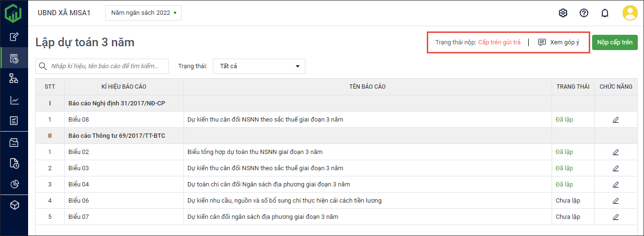Viewport: 644px width, 236px height.
Task: Select the 'Báo cáo Nghị định 31/2017/NĐ-CP' group row
Action: [x=117, y=103]
